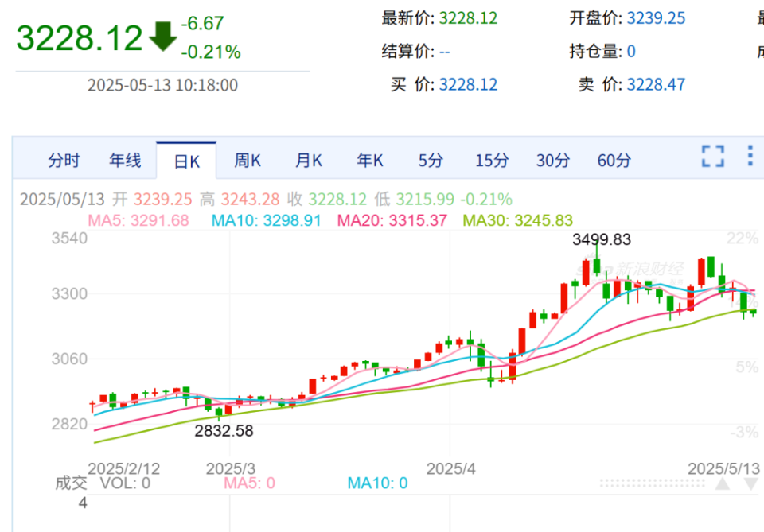Switch to the 5分 interval tab
Viewport: 764px width, 532px height.
(x=430, y=160)
